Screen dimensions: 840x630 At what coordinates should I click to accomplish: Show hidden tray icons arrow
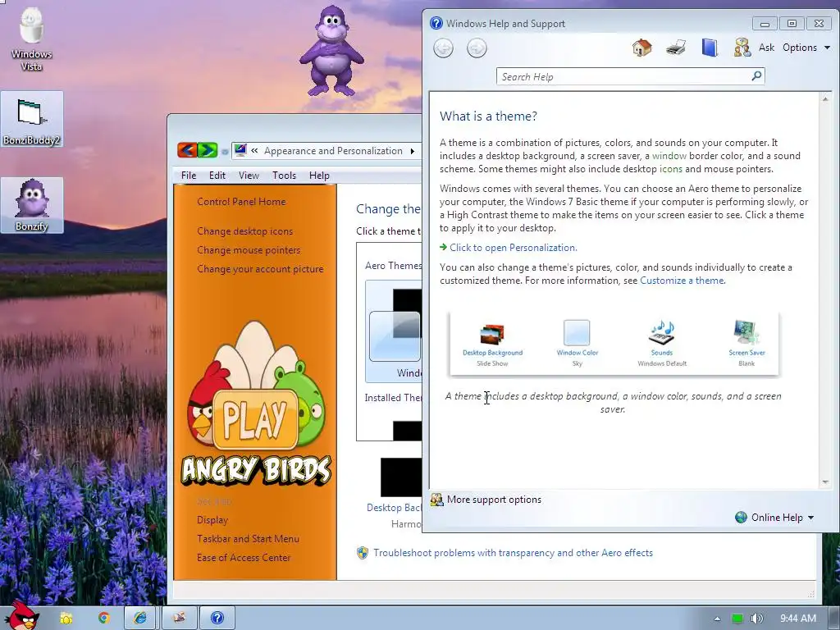pyautogui.click(x=717, y=619)
